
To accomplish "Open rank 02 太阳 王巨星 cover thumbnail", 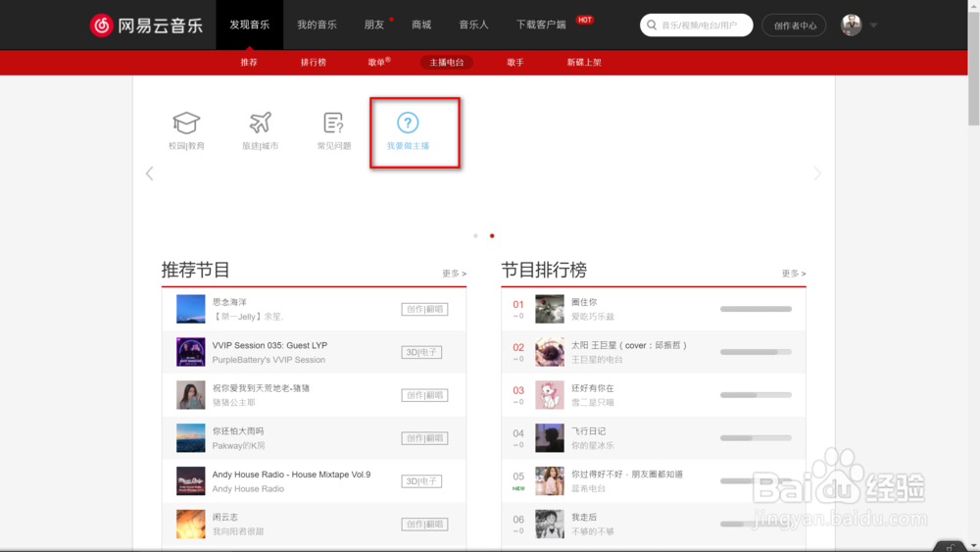I will pyautogui.click(x=550, y=352).
